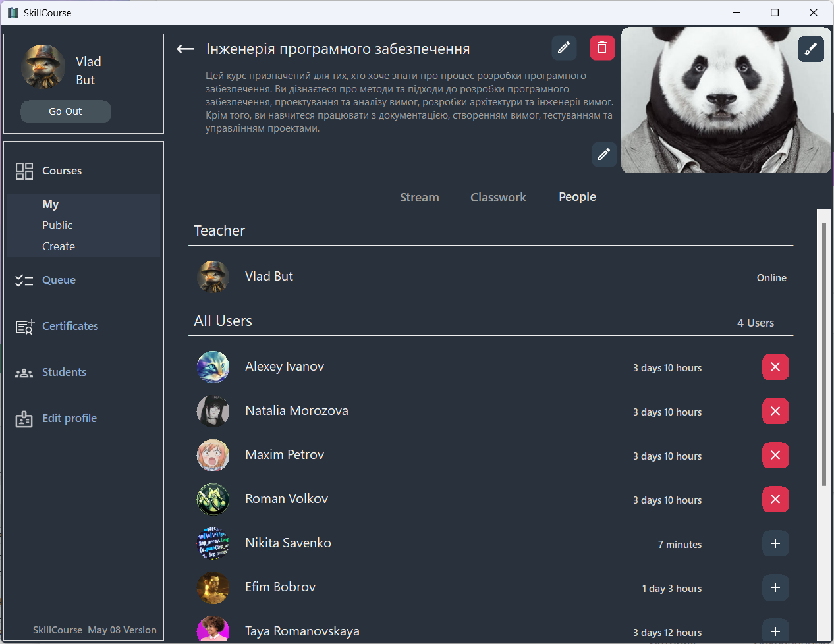Click the vertical scrollbar of people list
This screenshot has width=834, height=644.
tap(824, 354)
